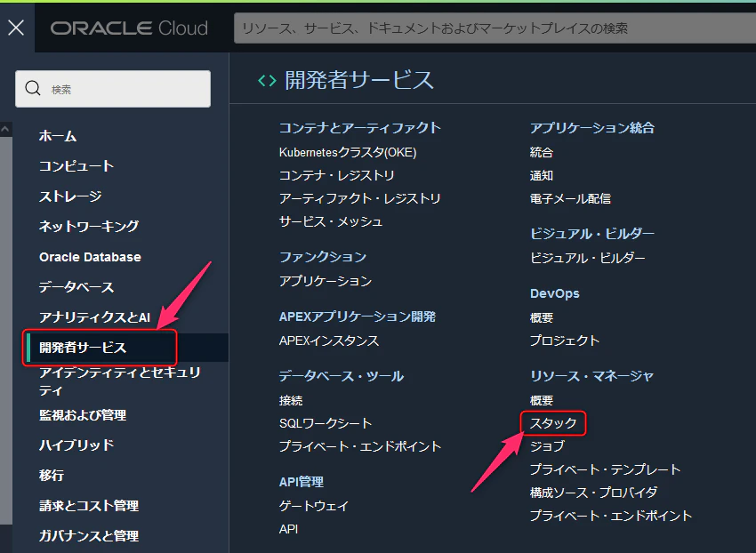
Task: Click the データベース・ツール heading
Action: coord(342,376)
